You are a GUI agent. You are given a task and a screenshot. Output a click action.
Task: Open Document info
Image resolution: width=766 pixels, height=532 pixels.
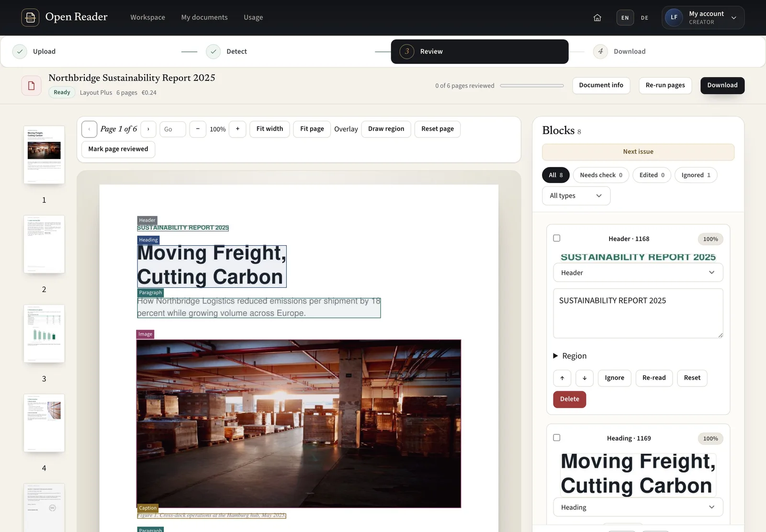pos(601,86)
